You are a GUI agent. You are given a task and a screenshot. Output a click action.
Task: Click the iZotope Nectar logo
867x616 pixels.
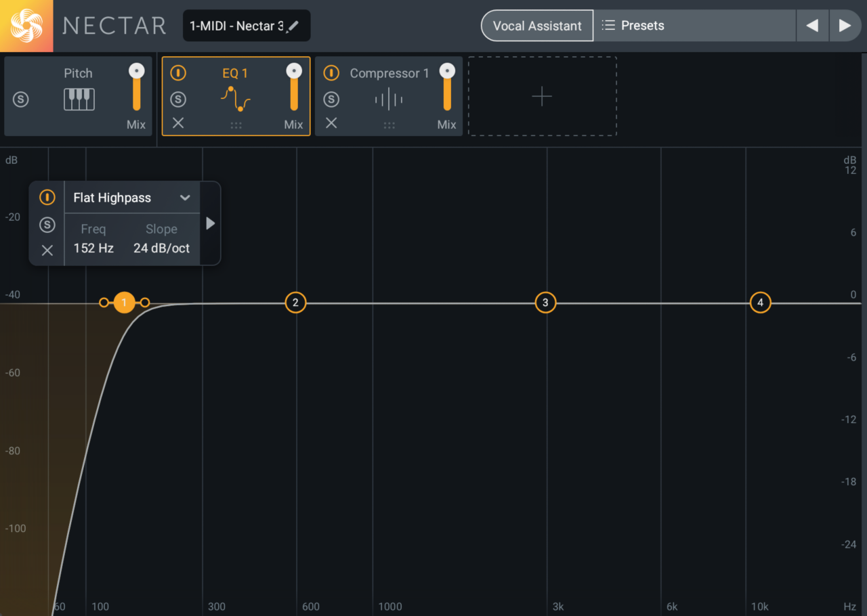tap(26, 26)
